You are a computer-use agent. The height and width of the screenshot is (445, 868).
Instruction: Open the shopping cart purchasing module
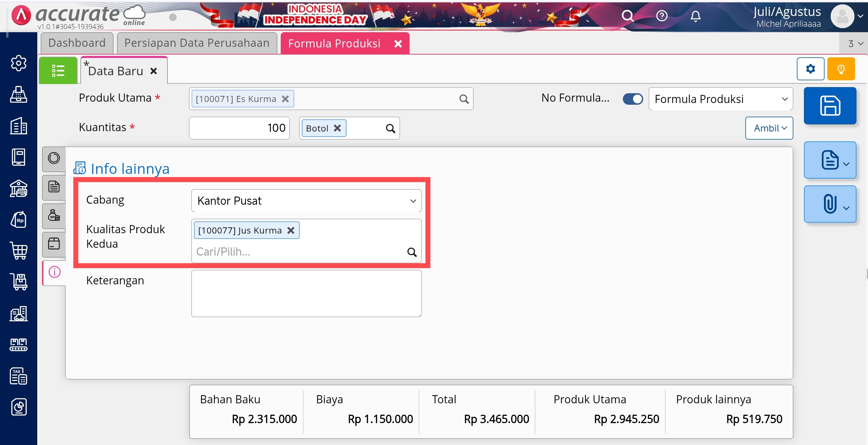(19, 251)
